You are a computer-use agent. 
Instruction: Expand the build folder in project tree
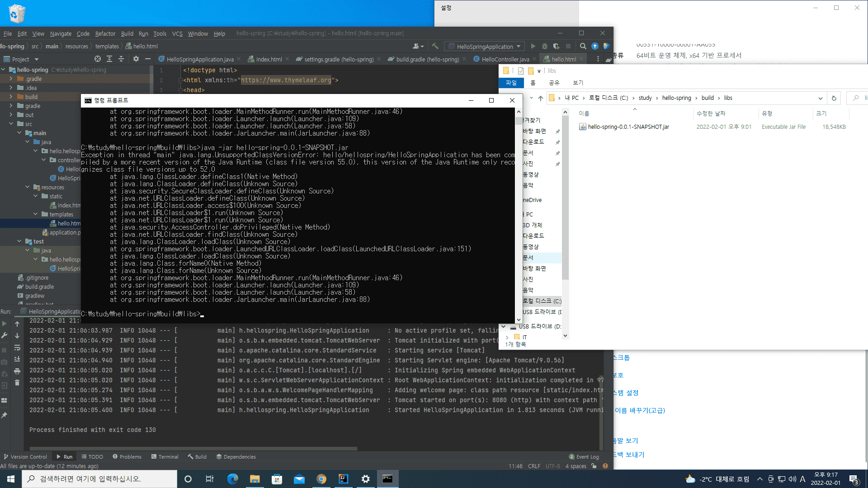point(11,97)
